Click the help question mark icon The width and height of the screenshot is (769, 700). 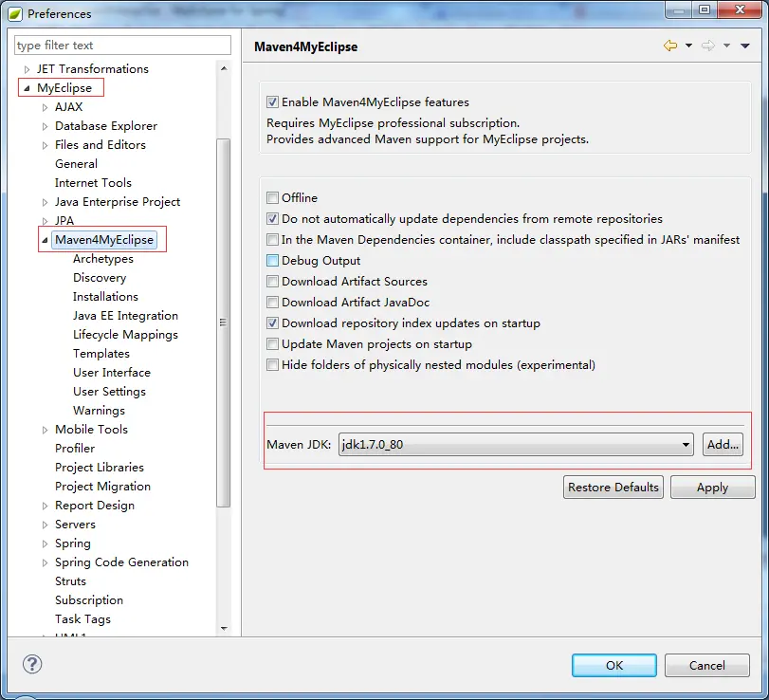[32, 664]
